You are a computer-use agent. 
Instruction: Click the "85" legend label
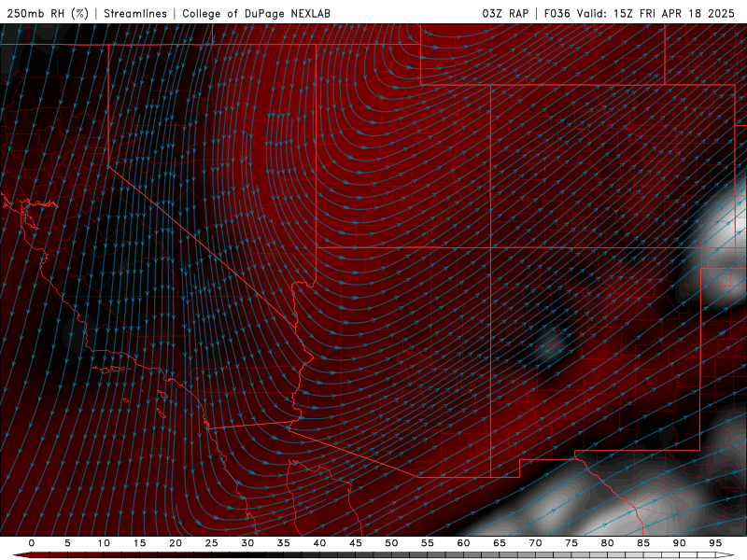point(643,543)
